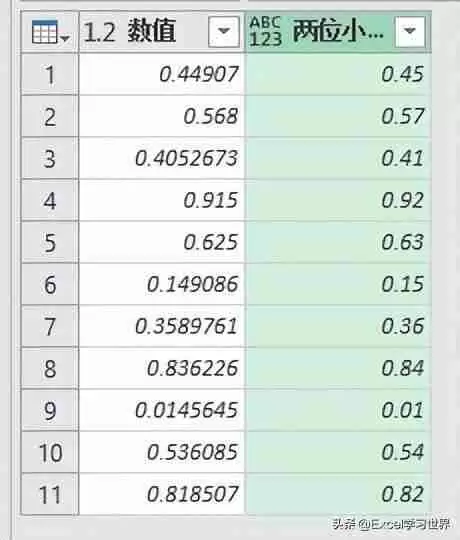This screenshot has width=460, height=540.
Task: Click the rounded cell 0.84
Action: coord(338,368)
